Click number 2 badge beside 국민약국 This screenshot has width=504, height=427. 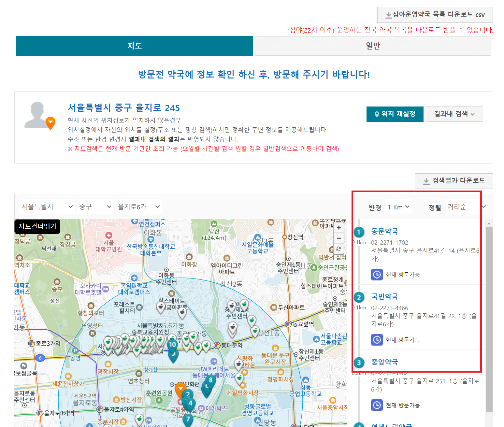pyautogui.click(x=359, y=297)
